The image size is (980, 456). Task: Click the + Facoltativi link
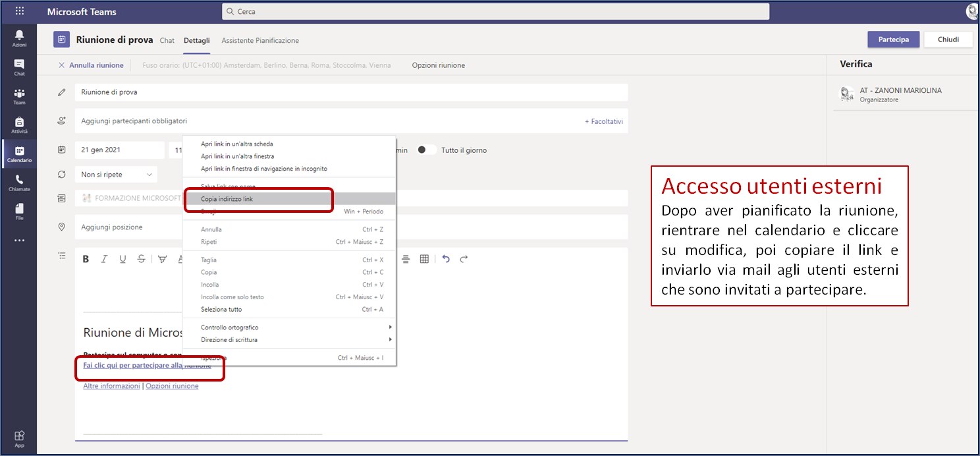(604, 121)
